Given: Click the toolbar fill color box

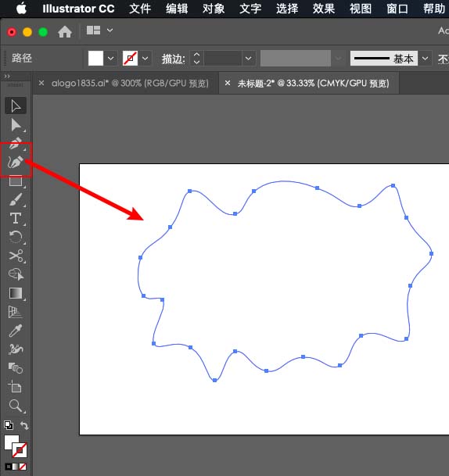Looking at the screenshot, I should (x=10, y=442).
